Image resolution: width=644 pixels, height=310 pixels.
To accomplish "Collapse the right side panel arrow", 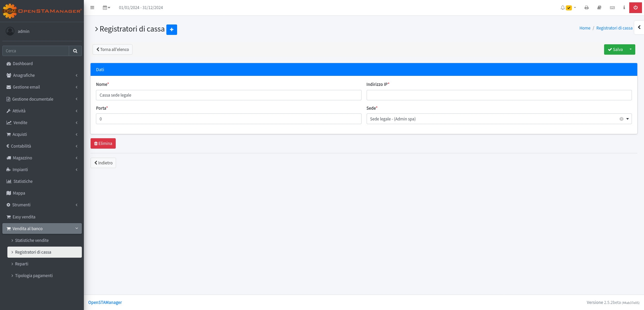I will click(x=639, y=28).
